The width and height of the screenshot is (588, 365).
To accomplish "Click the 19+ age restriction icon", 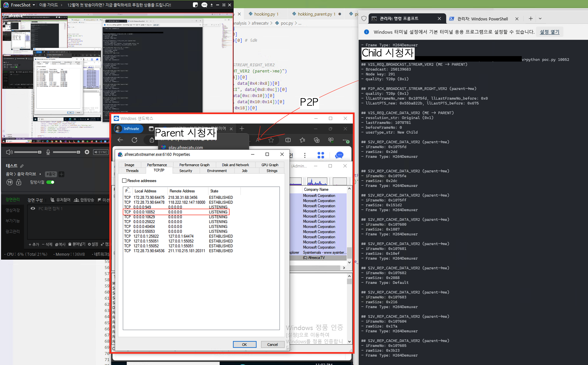I will coord(9,182).
